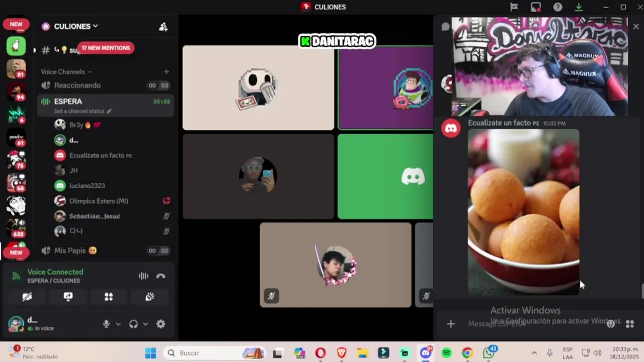Turn on camera in voice panel
The height and width of the screenshot is (362, 644).
27,297
